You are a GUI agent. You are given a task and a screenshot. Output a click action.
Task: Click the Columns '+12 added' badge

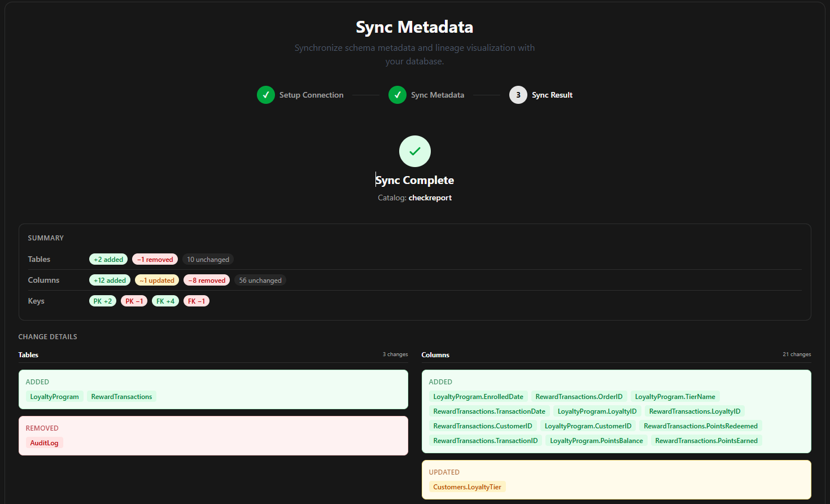click(110, 280)
